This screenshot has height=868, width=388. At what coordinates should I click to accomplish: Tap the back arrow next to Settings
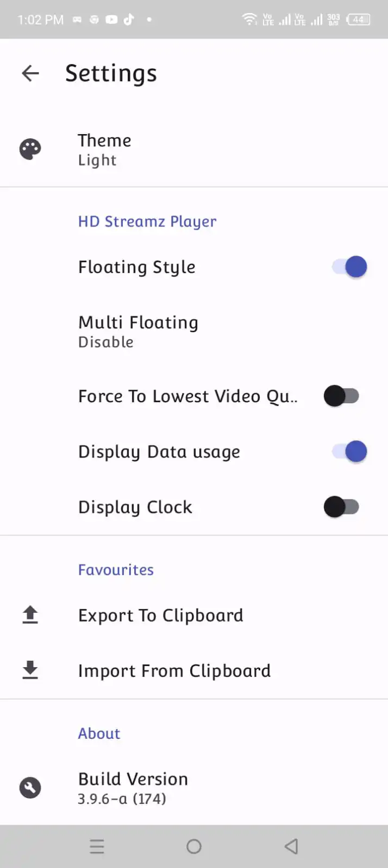pos(30,73)
